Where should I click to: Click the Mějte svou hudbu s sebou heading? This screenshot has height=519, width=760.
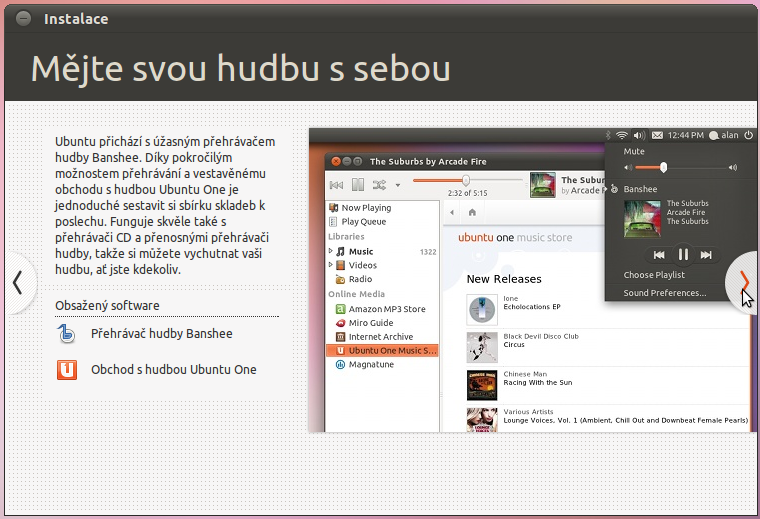(x=241, y=68)
